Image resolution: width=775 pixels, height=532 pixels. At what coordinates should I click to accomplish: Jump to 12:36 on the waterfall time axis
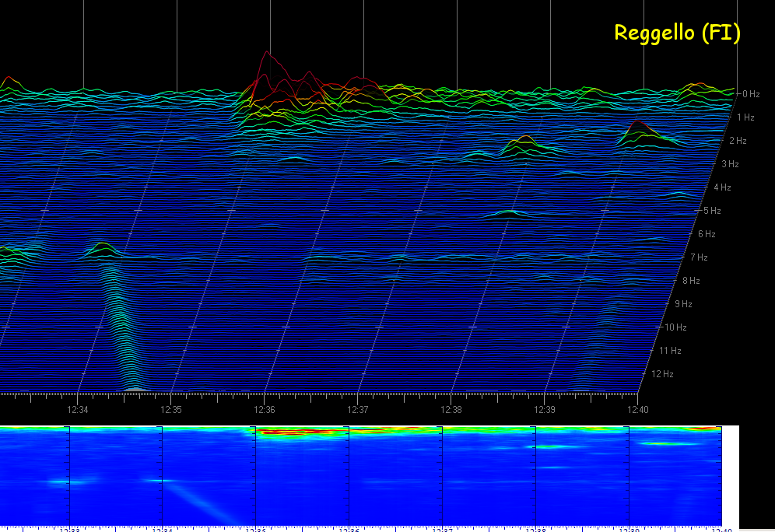coord(265,409)
